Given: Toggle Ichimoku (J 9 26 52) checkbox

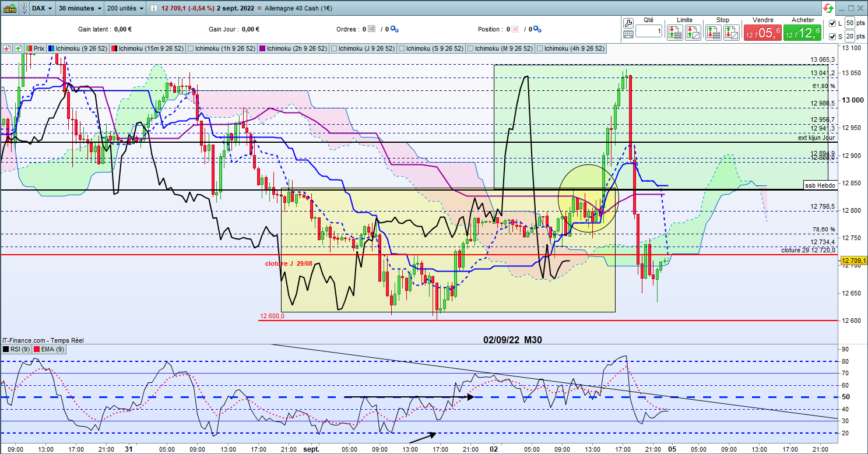Looking at the screenshot, I should (x=334, y=48).
